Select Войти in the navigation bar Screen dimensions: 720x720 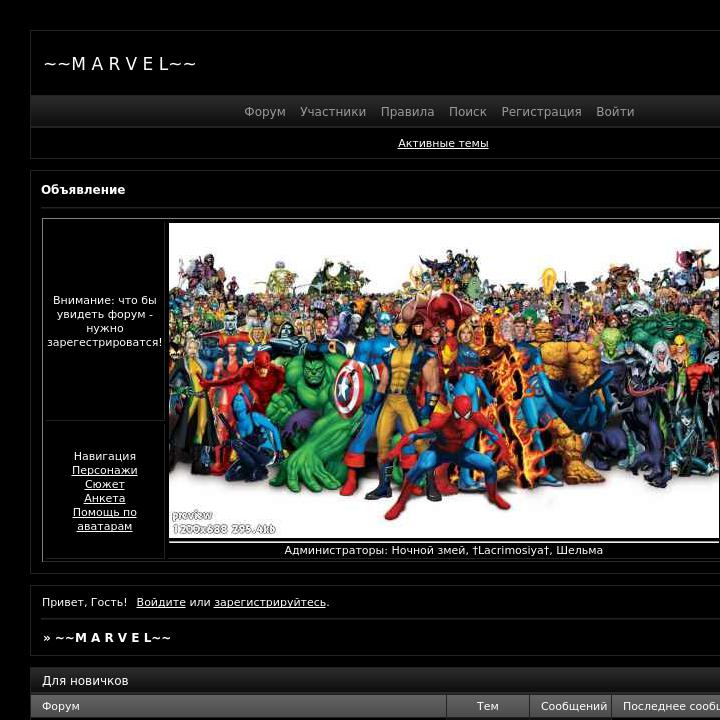tap(615, 112)
